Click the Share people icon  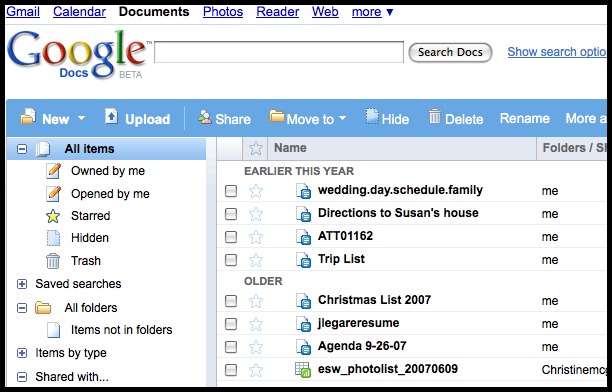click(x=205, y=117)
